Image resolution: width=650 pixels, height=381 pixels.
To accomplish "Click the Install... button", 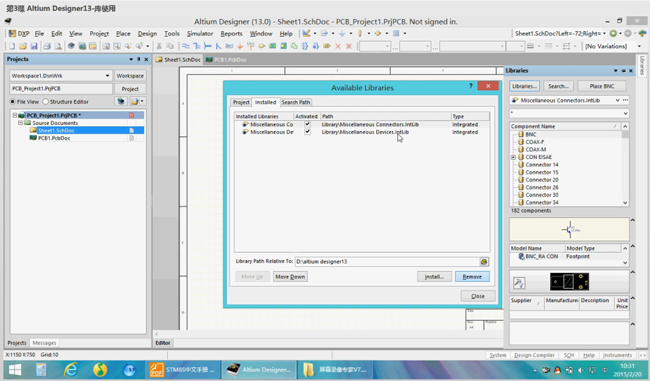I will click(434, 277).
